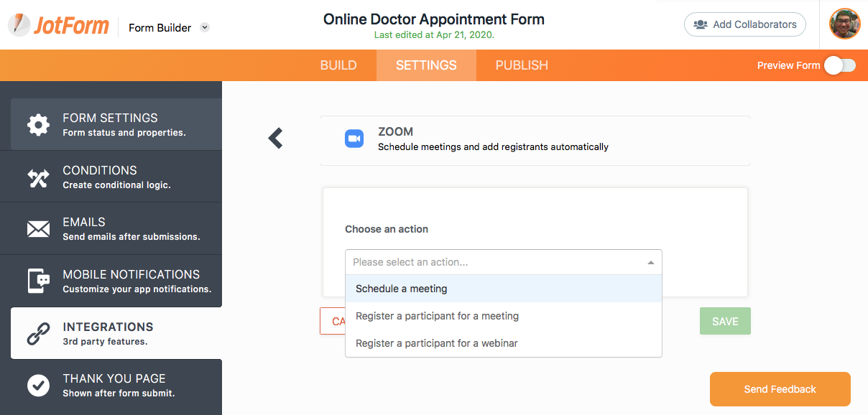Click the Thank You Page checkmark icon
868x415 pixels.
[39, 385]
